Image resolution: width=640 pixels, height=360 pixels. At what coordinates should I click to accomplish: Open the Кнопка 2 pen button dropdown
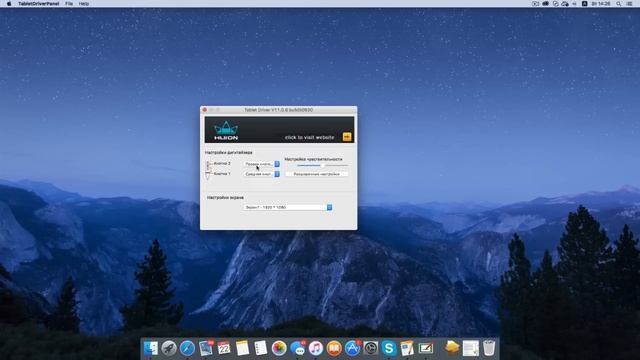coord(262,164)
